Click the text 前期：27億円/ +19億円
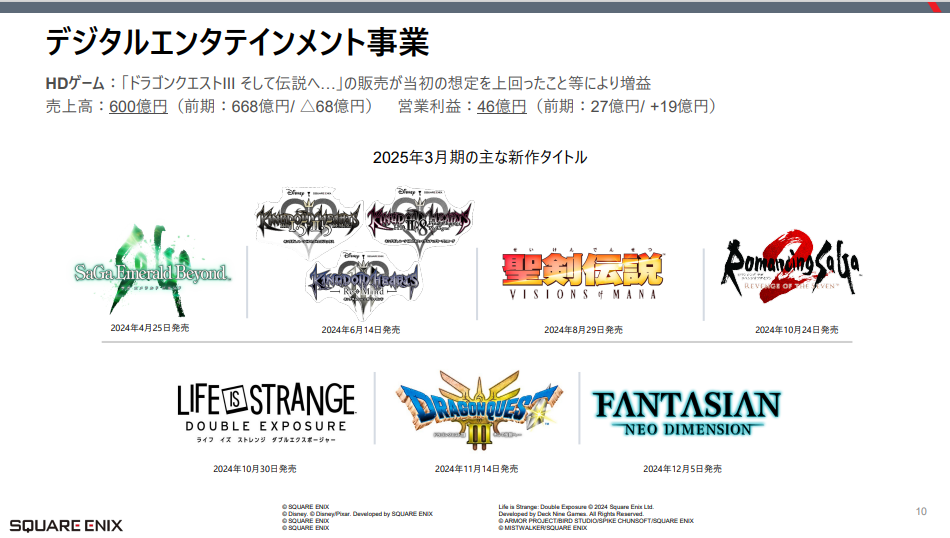The height and width of the screenshot is (538, 950). 626,107
